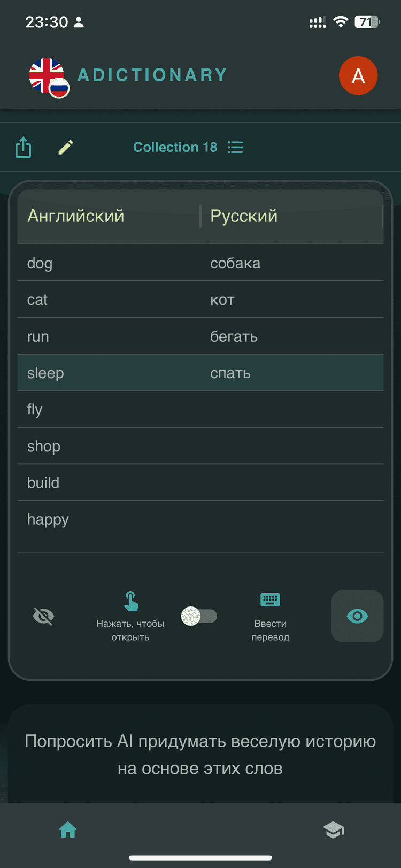Select the 'happy' word row
This screenshot has width=401, height=868.
point(200,519)
